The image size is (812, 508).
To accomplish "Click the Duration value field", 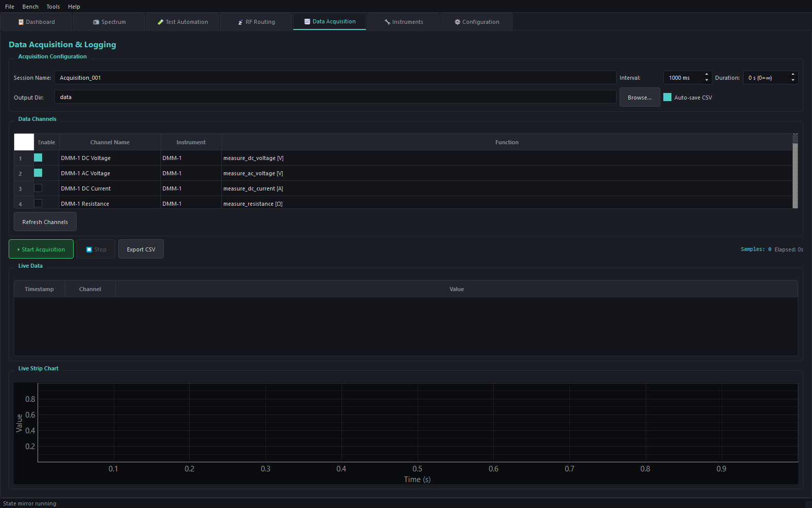I will click(766, 78).
